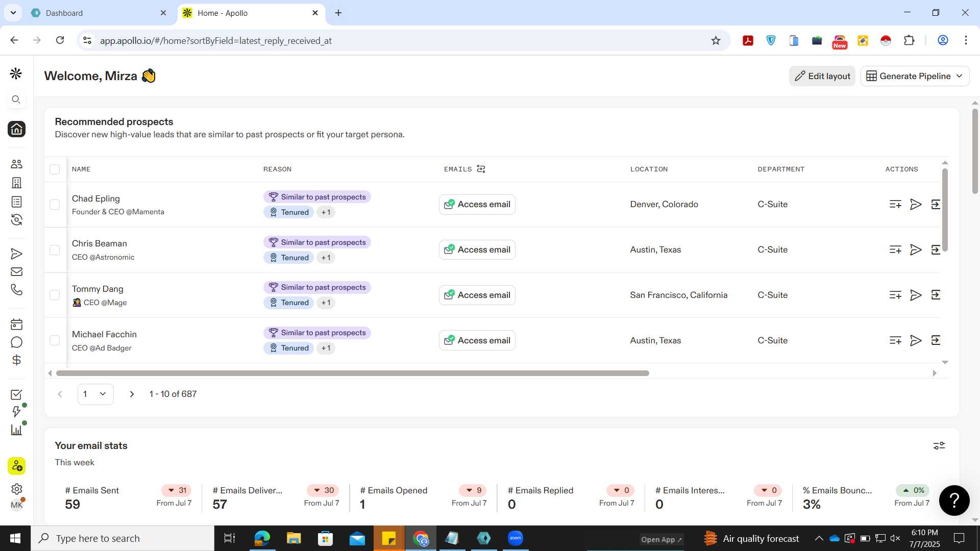
Task: Open the page number dropdown
Action: [x=95, y=394]
